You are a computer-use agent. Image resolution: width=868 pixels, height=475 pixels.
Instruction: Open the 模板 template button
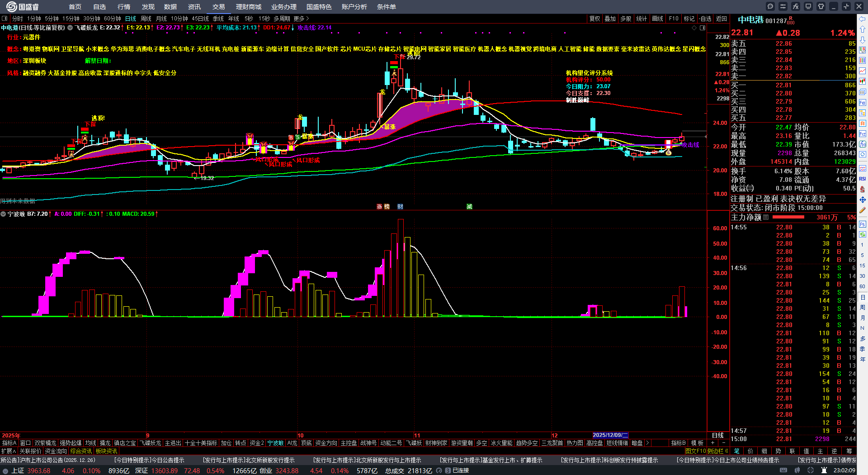pyautogui.click(x=698, y=443)
